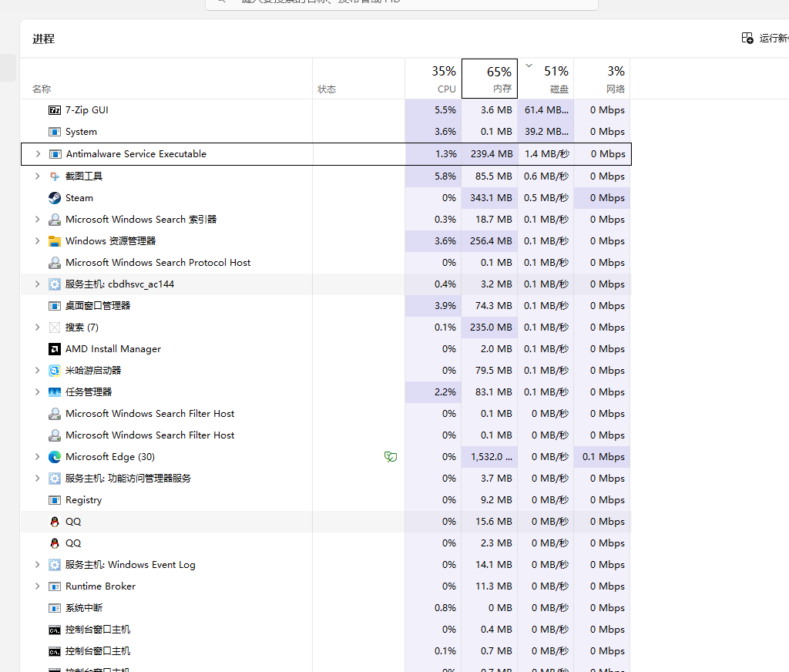Click the 服务主机 cbdhsvc_ac144 gear icon
This screenshot has width=789, height=672.
[x=55, y=284]
